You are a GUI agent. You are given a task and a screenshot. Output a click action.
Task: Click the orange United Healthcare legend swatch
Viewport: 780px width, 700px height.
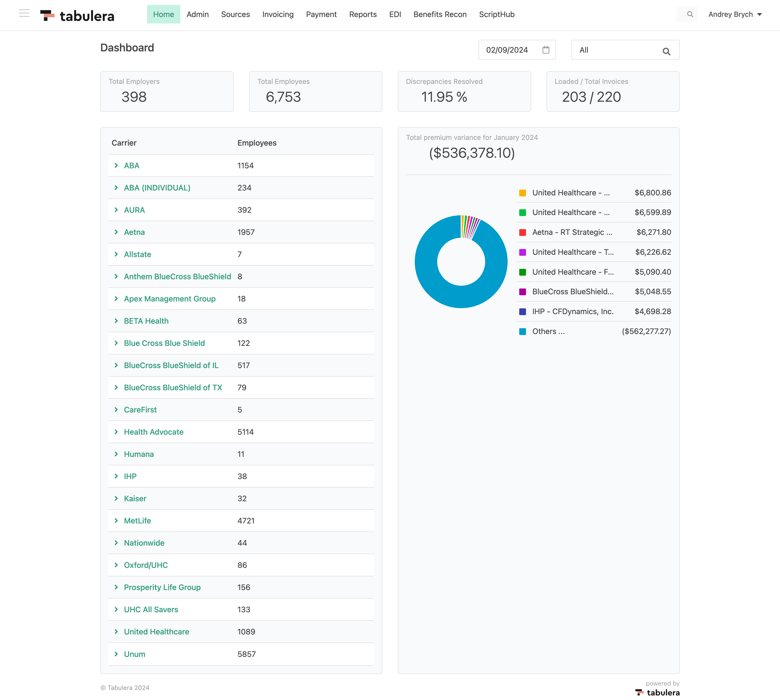coord(522,193)
